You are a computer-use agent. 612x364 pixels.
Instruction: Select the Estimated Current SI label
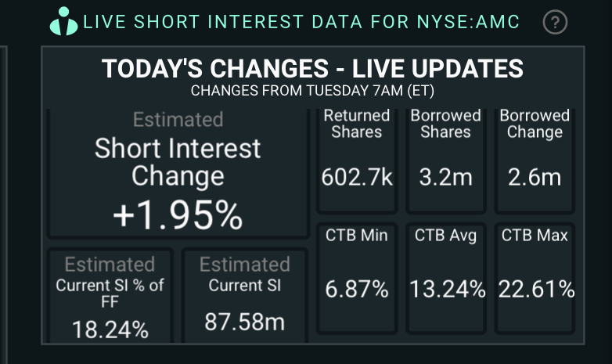click(x=244, y=275)
